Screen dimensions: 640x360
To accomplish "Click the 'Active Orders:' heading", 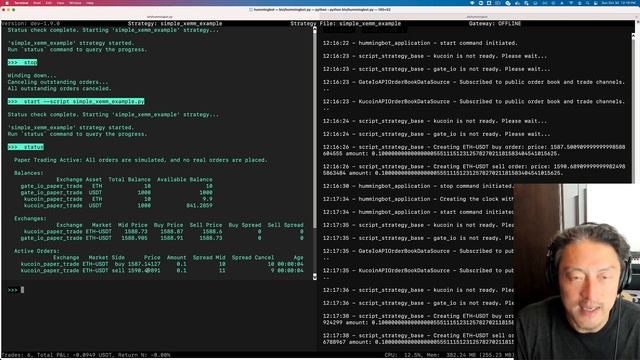I will coord(37,251).
